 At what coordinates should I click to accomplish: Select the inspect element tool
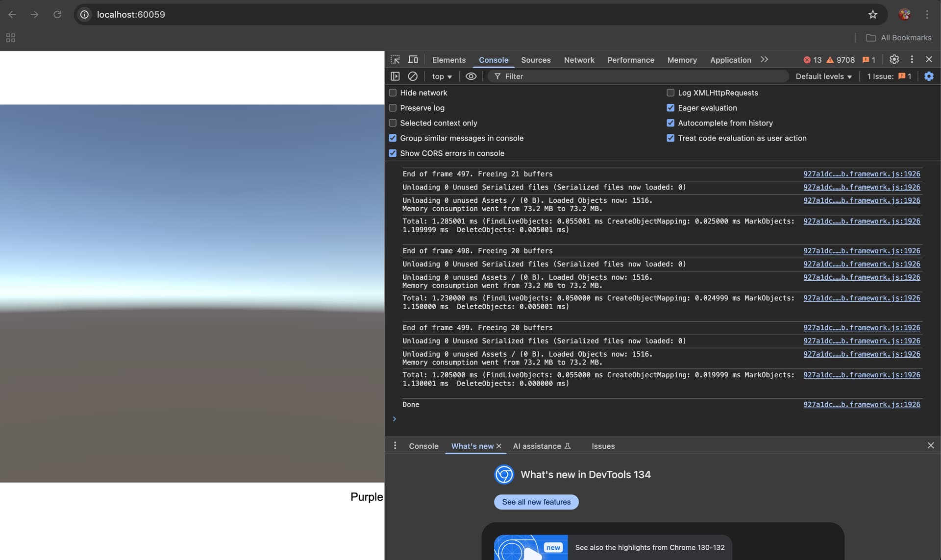point(395,59)
